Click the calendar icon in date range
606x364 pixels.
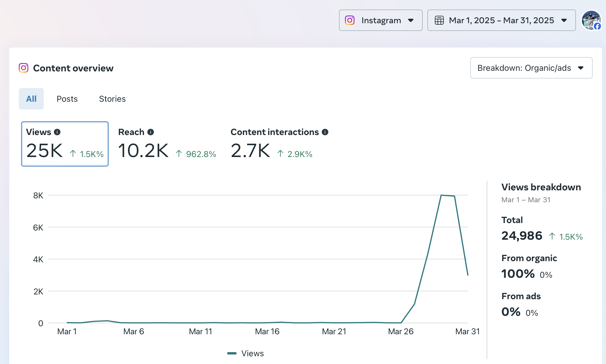(439, 20)
